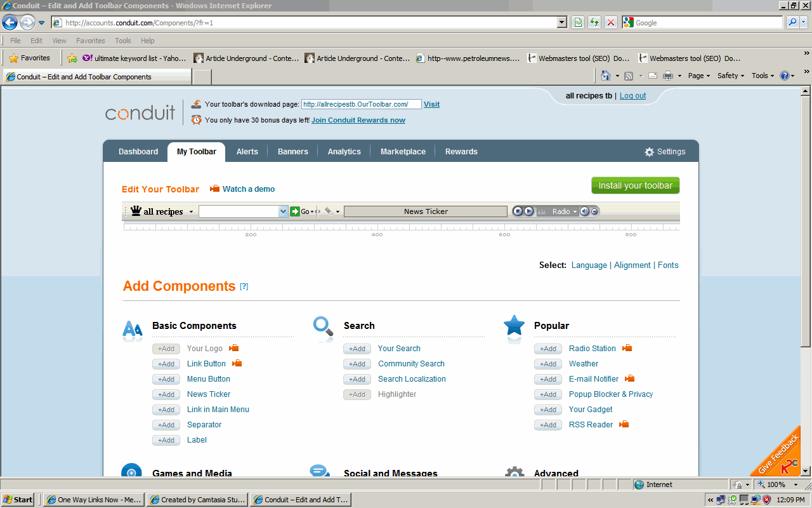The image size is (812, 508).
Task: Click the green Install your toolbar button
Action: (636, 185)
